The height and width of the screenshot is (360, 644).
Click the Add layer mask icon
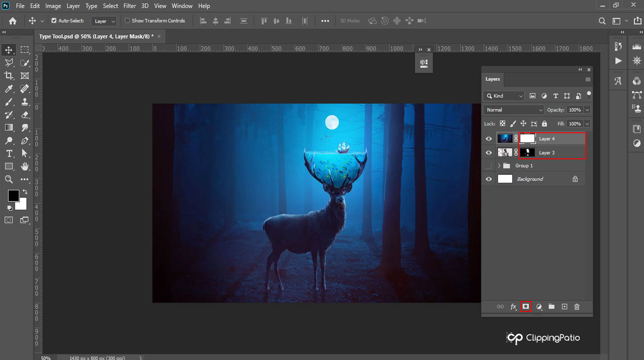coord(526,306)
